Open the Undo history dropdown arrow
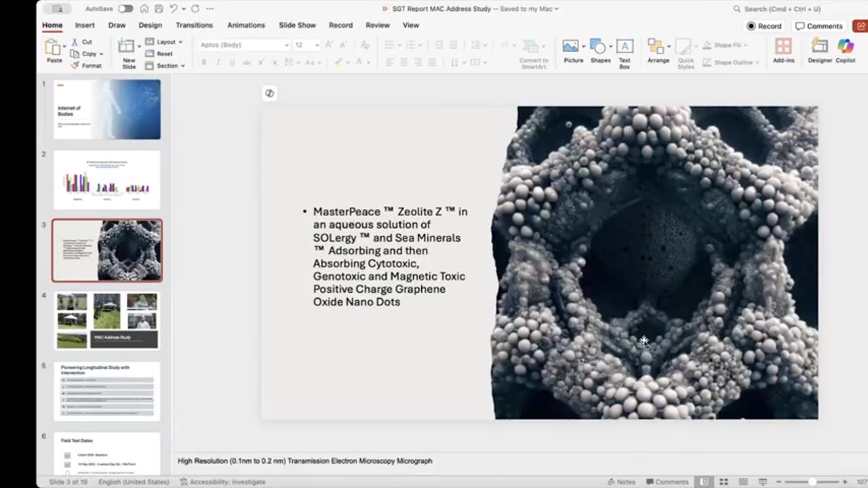Image resolution: width=868 pixels, height=488 pixels. 183,9
